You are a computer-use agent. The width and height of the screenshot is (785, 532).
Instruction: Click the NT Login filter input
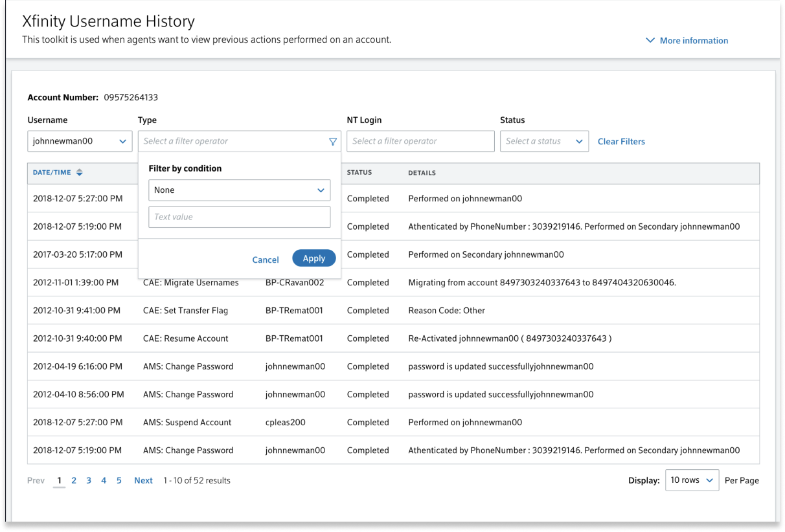(x=420, y=142)
